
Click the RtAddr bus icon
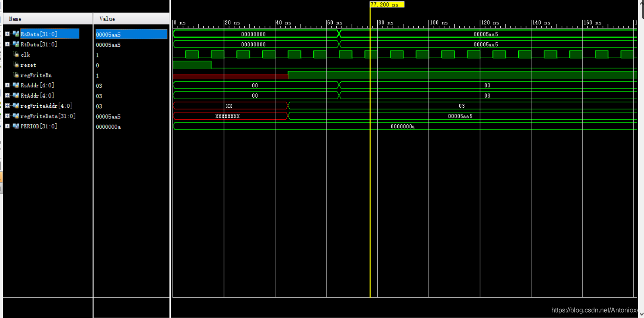click(16, 95)
